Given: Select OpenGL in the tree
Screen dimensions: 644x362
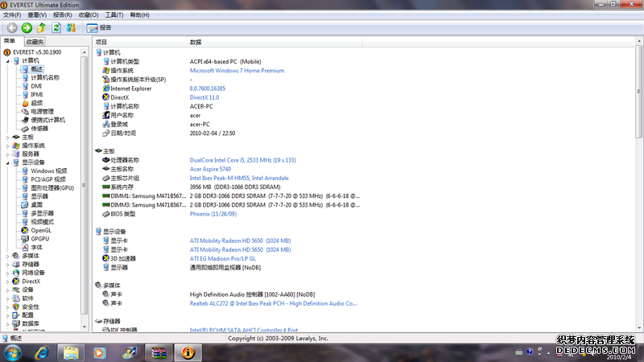Looking at the screenshot, I should pos(41,230).
